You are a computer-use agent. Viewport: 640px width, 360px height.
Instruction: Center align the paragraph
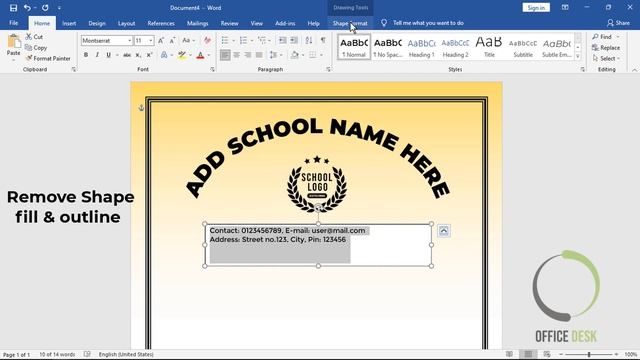(236, 55)
